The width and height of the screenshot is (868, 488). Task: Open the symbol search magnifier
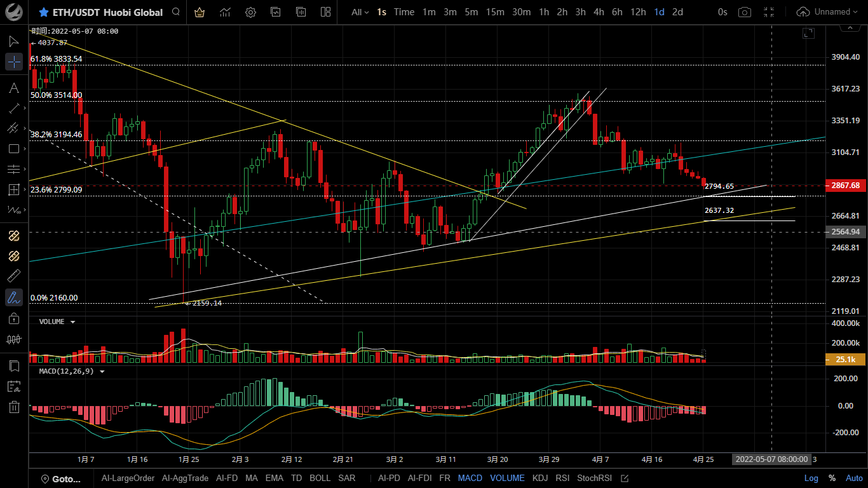pyautogui.click(x=176, y=12)
